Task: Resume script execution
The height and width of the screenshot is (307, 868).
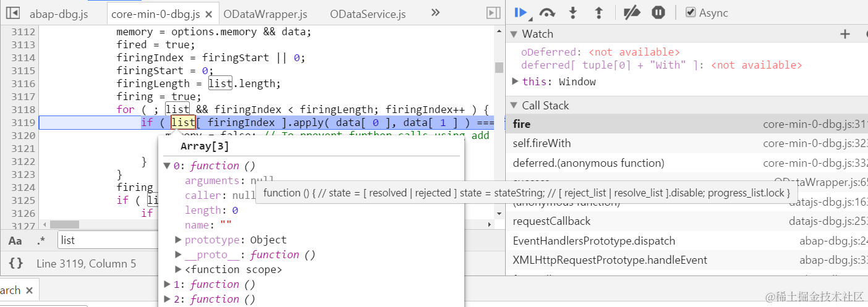Action: (519, 12)
